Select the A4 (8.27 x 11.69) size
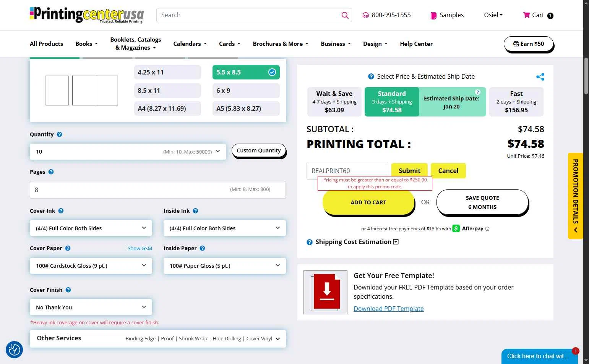This screenshot has width=589, height=364. (x=167, y=108)
